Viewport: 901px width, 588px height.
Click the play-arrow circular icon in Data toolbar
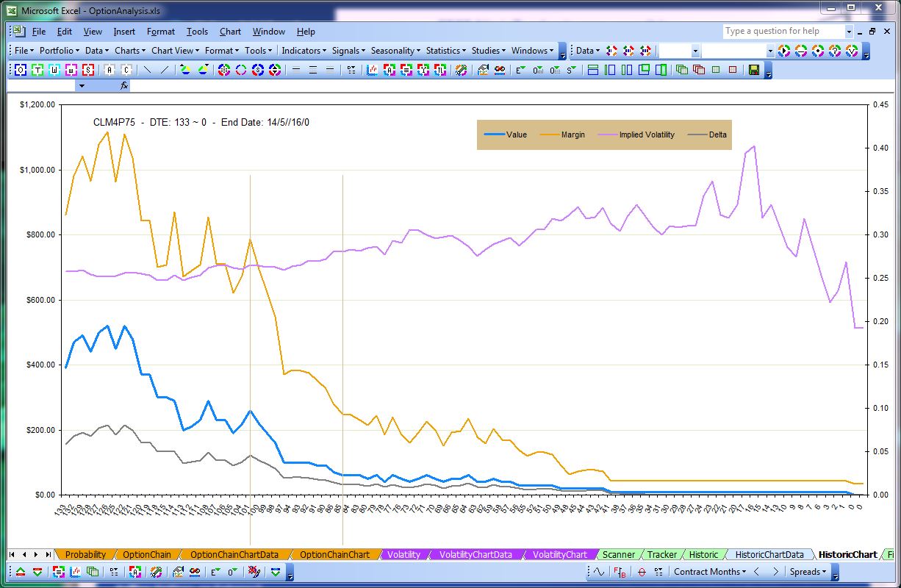pos(784,51)
